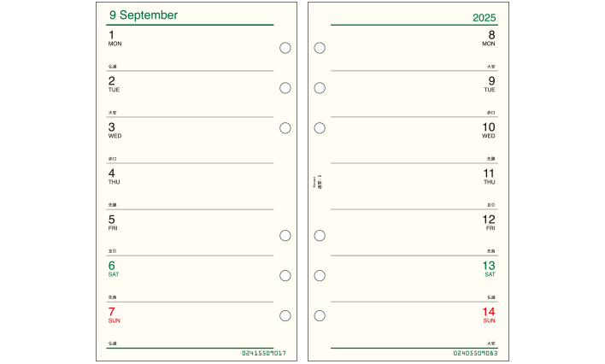Click the product code 02405509063
605x364 pixels.
tap(475, 353)
